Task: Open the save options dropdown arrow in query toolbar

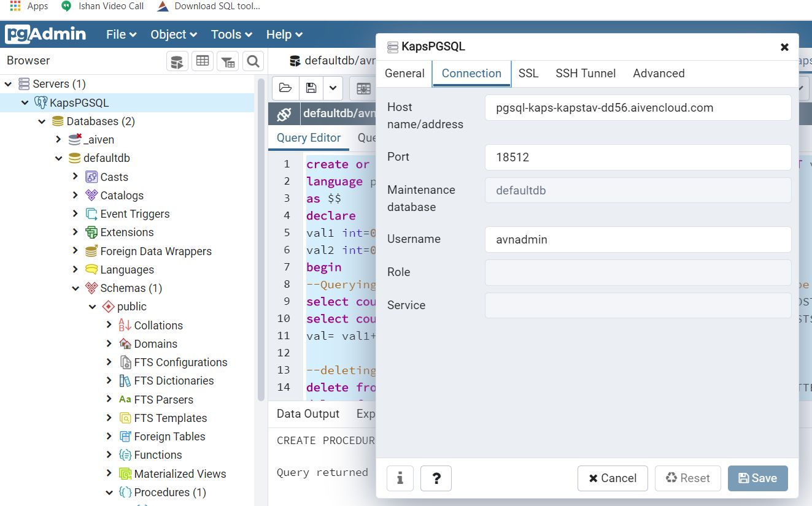Action: 333,88
